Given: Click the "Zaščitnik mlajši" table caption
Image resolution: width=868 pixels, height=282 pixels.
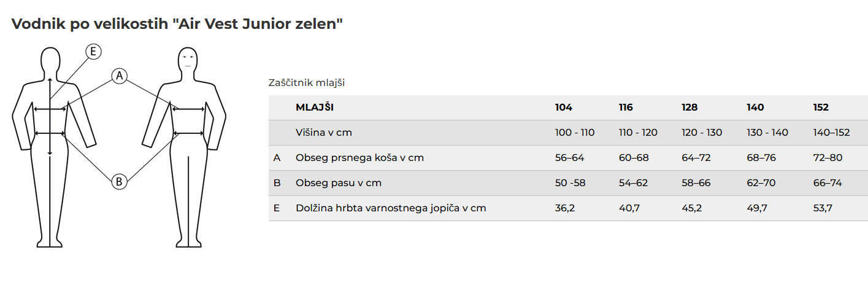Looking at the screenshot, I should pos(311,83).
